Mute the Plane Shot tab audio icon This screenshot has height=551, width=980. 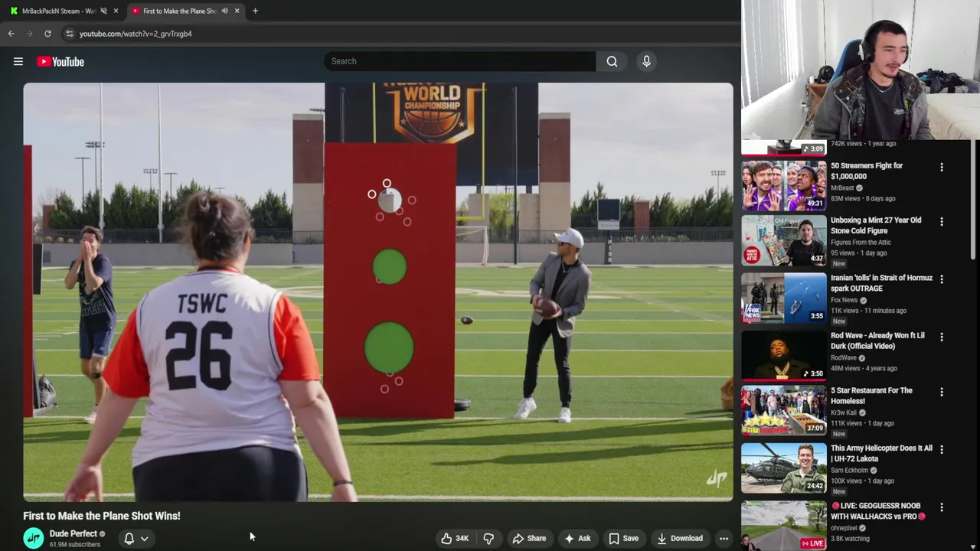(224, 11)
